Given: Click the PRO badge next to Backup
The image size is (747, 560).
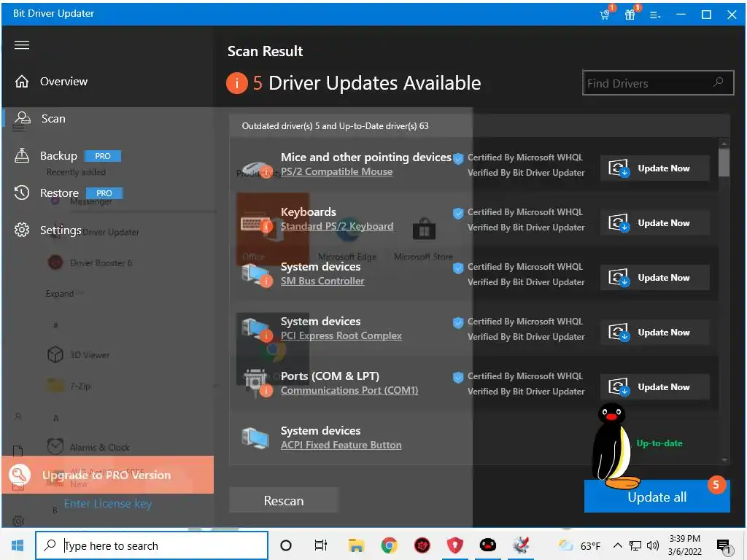Looking at the screenshot, I should pos(103,156).
